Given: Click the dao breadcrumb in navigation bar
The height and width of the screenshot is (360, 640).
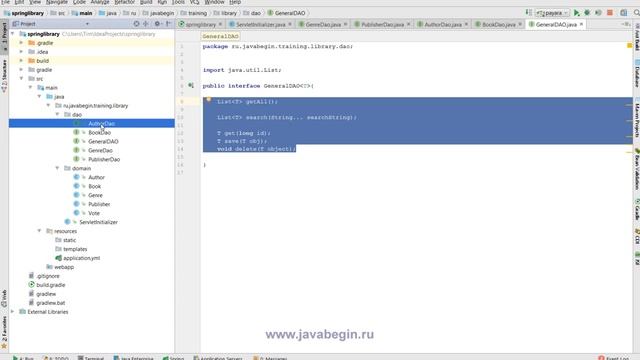Looking at the screenshot, I should [252, 13].
